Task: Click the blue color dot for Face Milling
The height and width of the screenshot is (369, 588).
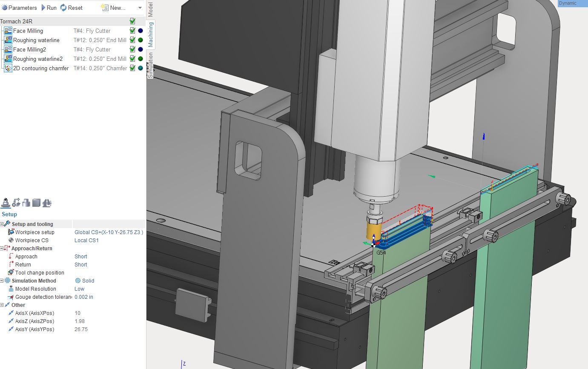Action: point(141,31)
